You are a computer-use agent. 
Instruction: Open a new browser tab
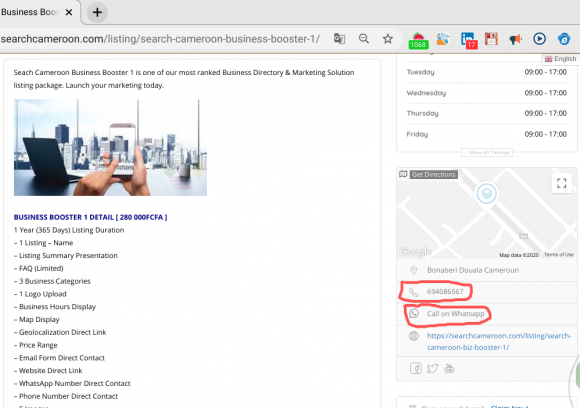click(x=97, y=12)
